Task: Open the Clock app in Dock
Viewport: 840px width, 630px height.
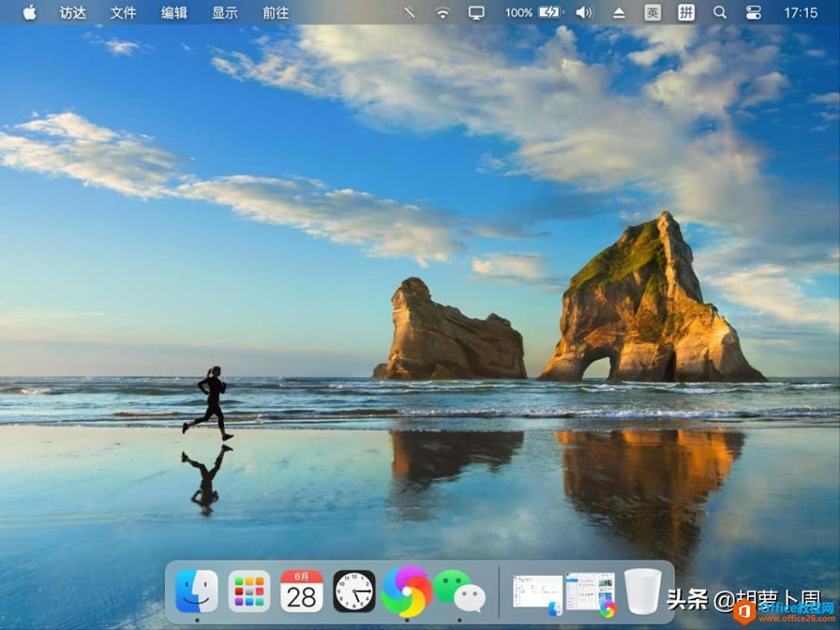Action: 354,592
